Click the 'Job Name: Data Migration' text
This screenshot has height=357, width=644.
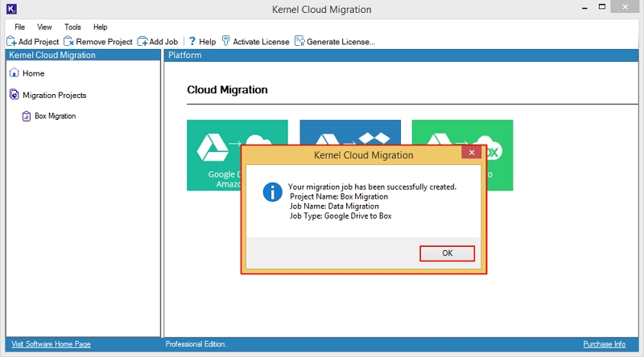tap(334, 206)
